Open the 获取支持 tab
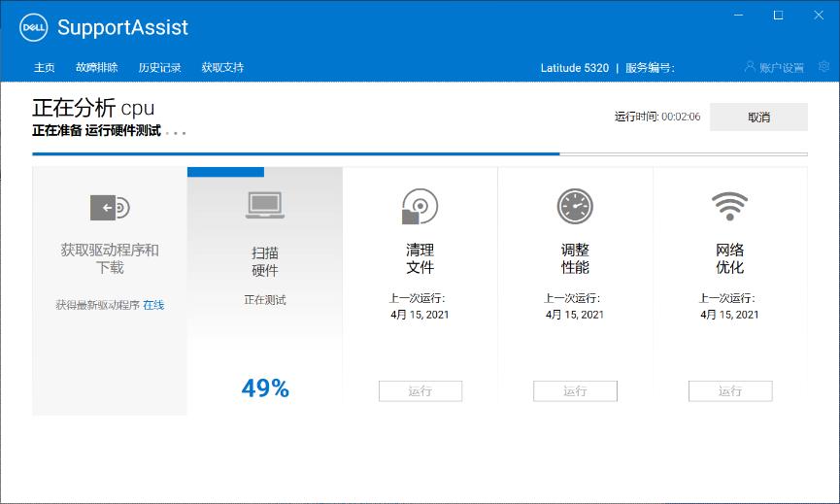This screenshot has width=840, height=504. point(222,67)
